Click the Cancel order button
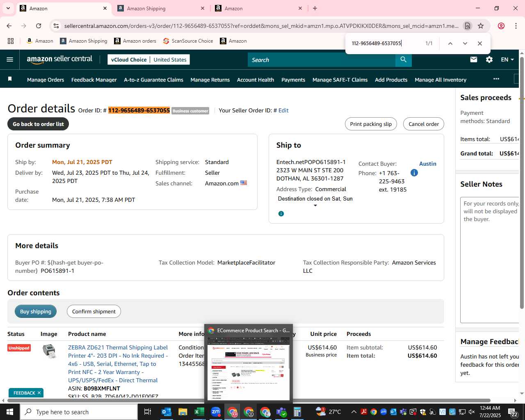Viewport: 525px width, 420px height. point(424,124)
